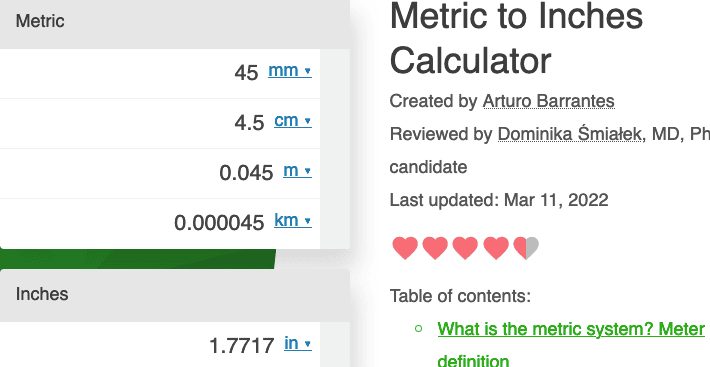Select 'Last updated: Mar 11, 2022' text

coord(499,200)
